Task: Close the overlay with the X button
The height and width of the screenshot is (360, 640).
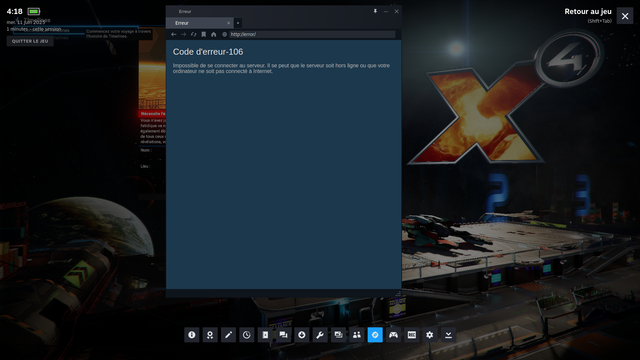Action: 625,16
